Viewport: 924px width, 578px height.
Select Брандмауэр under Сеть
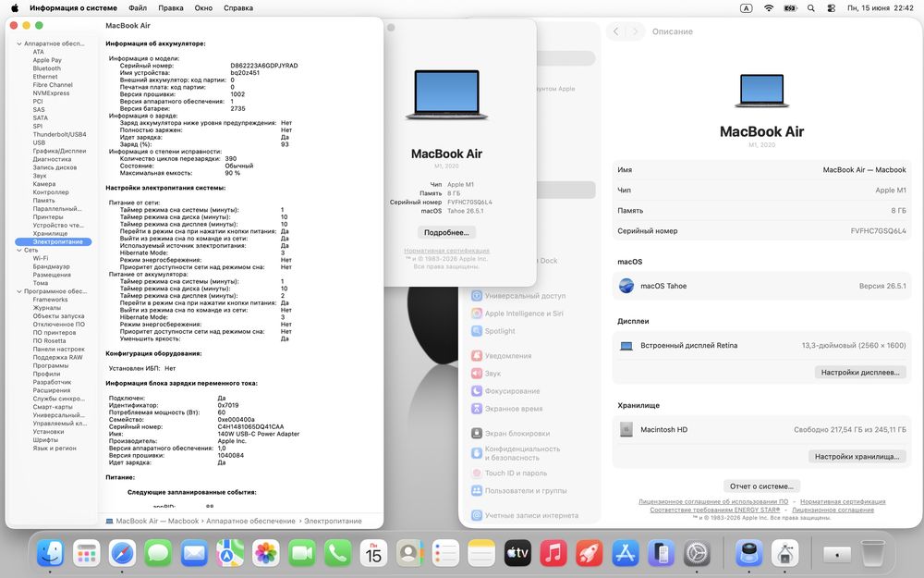tap(51, 266)
